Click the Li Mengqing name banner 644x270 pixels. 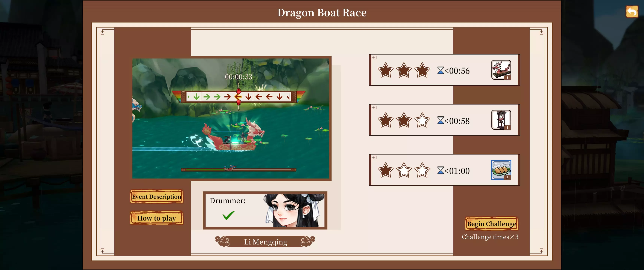(265, 242)
